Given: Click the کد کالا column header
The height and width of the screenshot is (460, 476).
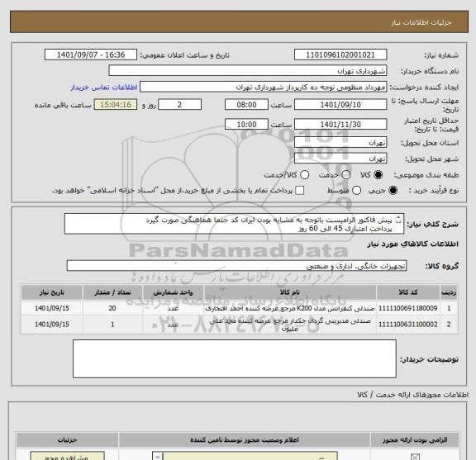Looking at the screenshot, I should (x=408, y=292).
